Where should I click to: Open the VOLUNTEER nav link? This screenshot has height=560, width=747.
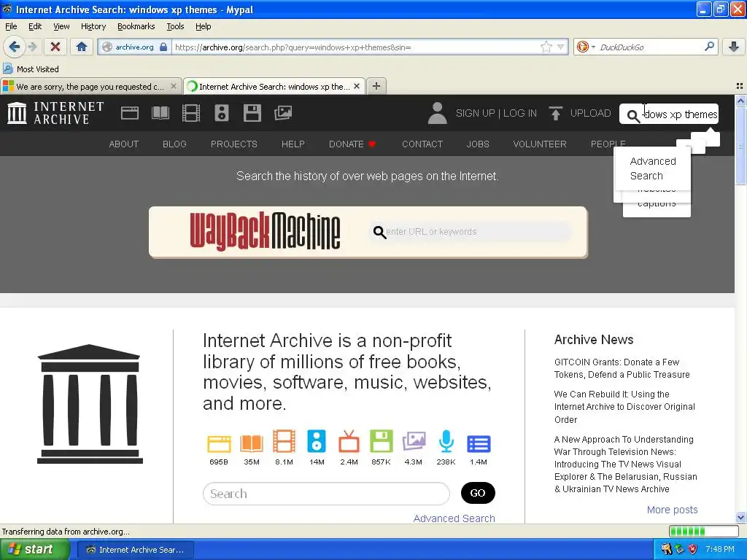pyautogui.click(x=540, y=144)
